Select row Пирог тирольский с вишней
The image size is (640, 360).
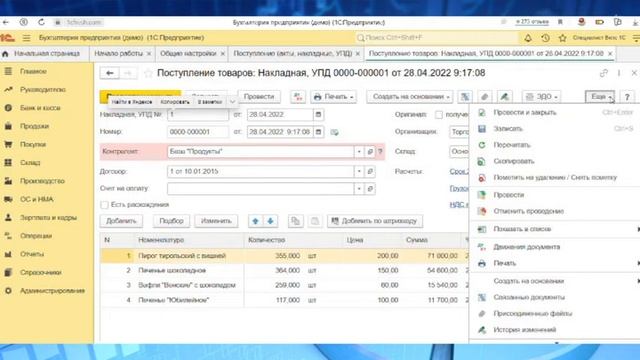coord(285,256)
